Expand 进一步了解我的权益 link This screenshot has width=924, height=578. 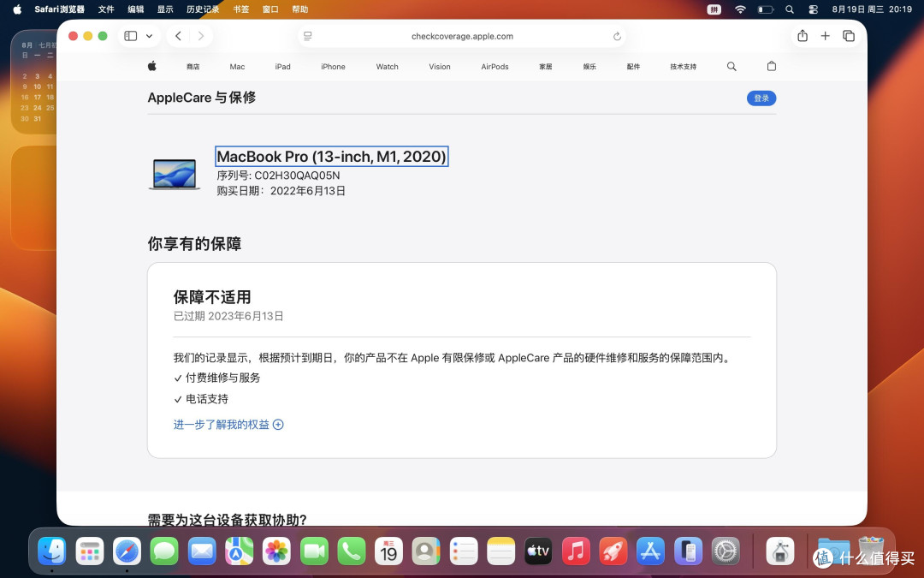(x=228, y=425)
